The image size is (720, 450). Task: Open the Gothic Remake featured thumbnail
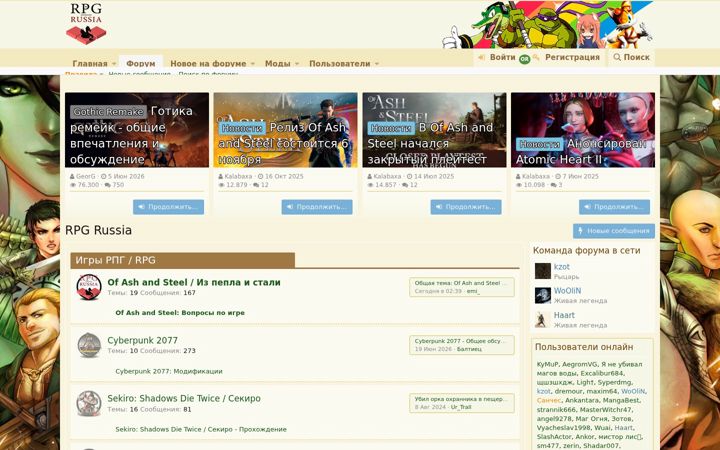(137, 130)
